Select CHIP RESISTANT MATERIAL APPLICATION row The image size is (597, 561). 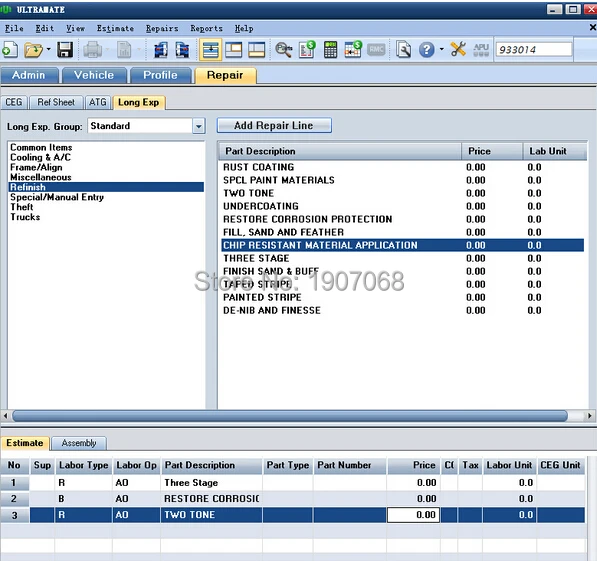[x=402, y=245]
